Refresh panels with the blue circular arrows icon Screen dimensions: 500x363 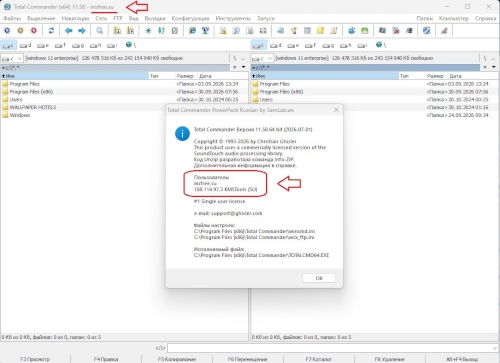[x=51, y=31]
